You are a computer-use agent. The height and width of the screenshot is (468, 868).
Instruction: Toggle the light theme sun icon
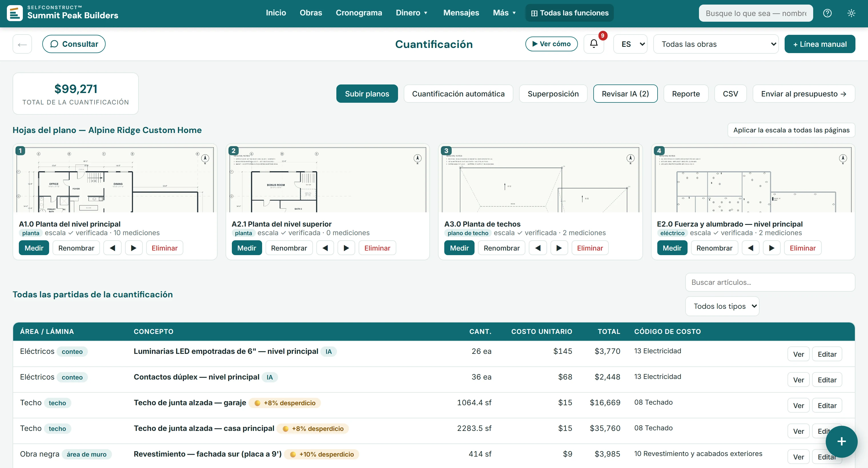tap(851, 13)
